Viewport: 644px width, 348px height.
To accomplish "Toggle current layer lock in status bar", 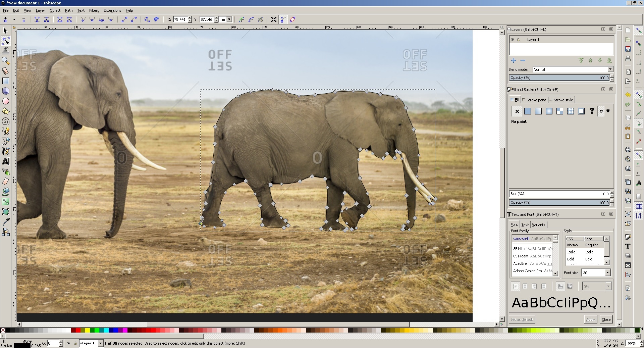I will (x=75, y=343).
